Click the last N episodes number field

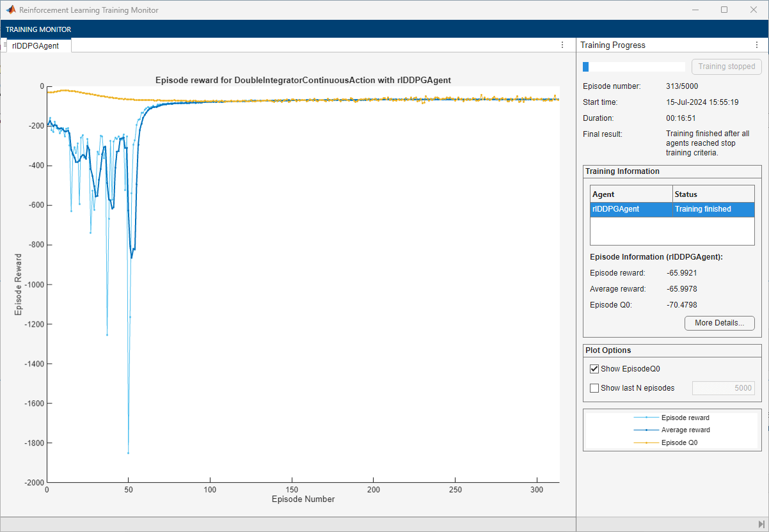[x=723, y=388]
